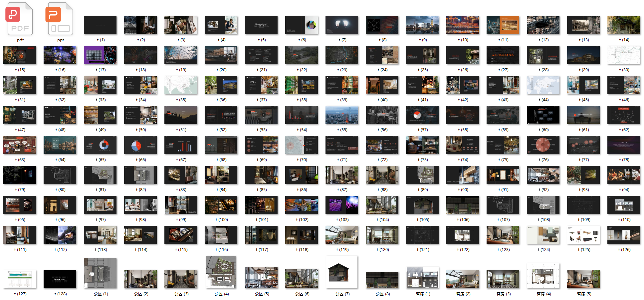Select the t (57) pie chart slide
Image resolution: width=644 pixels, height=300 pixels.
(x=422, y=115)
